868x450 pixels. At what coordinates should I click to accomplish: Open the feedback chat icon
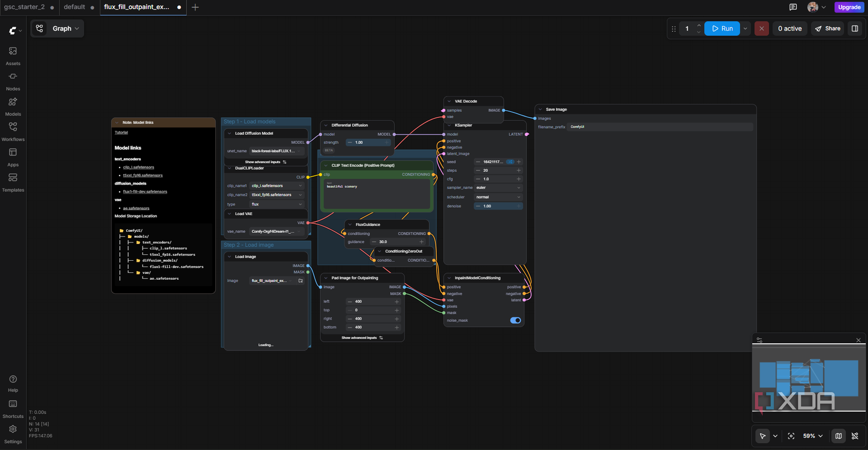(x=793, y=7)
